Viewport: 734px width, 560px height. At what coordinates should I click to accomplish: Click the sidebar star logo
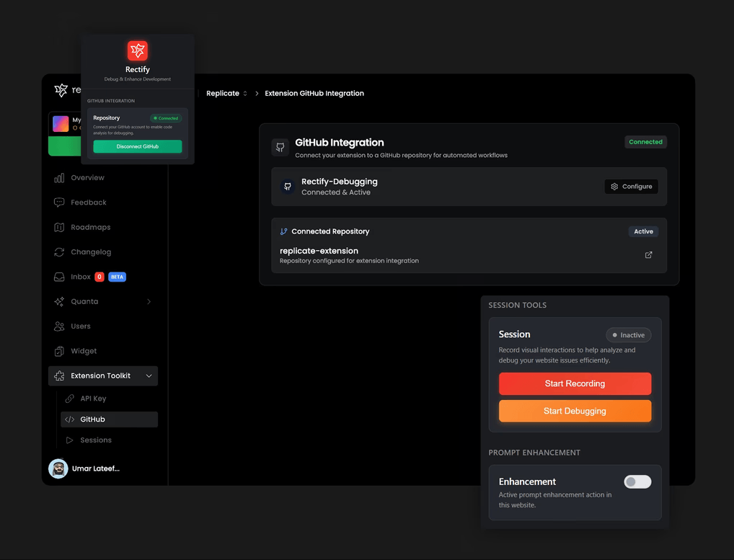coord(61,90)
